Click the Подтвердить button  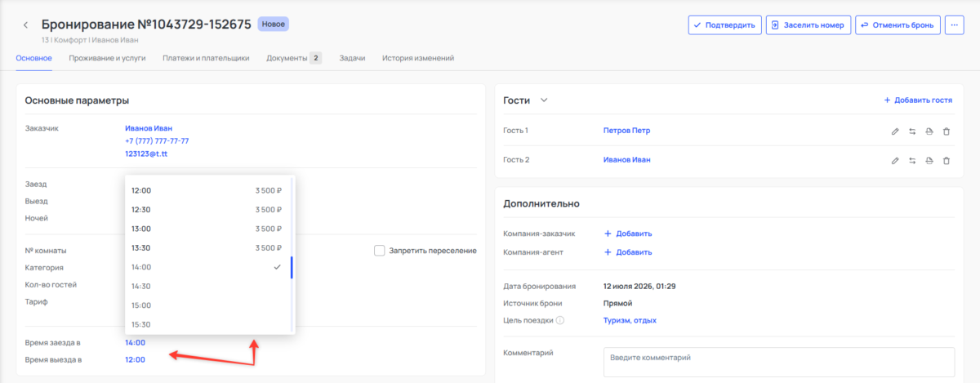pyautogui.click(x=725, y=25)
